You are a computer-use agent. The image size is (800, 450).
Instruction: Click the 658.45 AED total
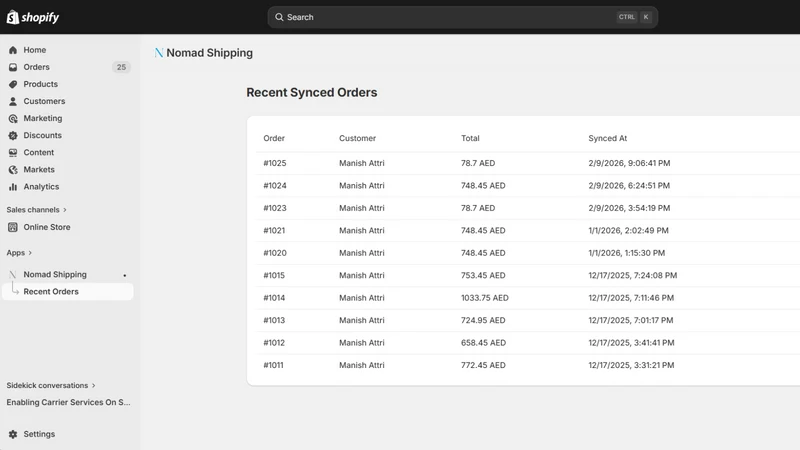pos(483,343)
